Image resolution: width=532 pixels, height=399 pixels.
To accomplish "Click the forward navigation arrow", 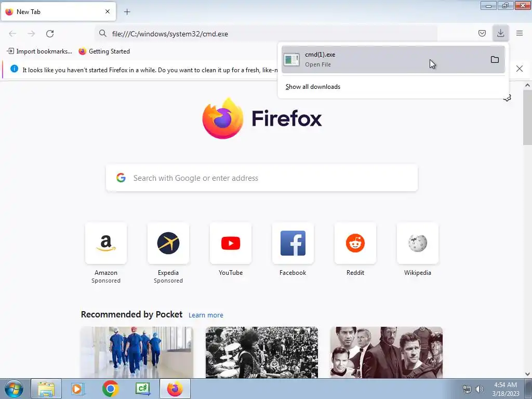I will click(x=31, y=34).
